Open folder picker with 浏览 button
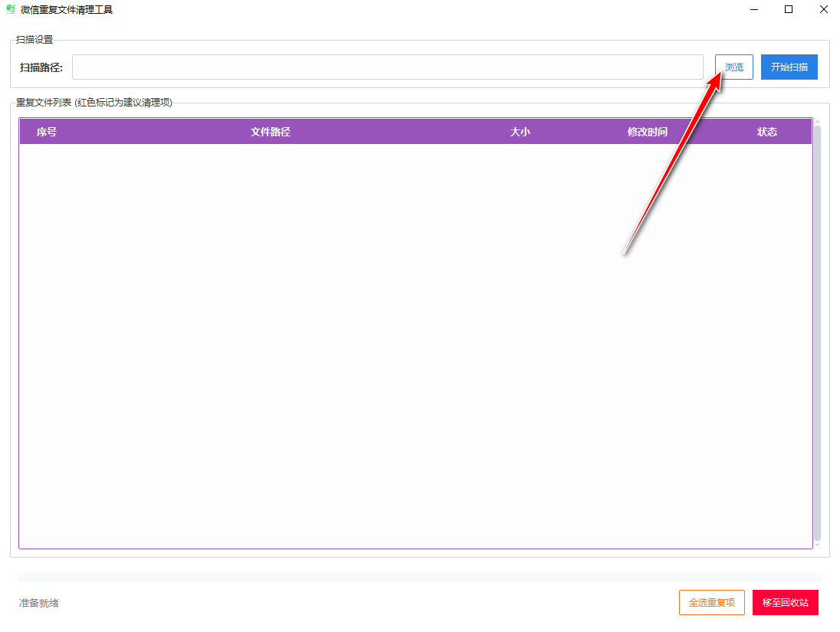Image resolution: width=840 pixels, height=632 pixels. 734,67
